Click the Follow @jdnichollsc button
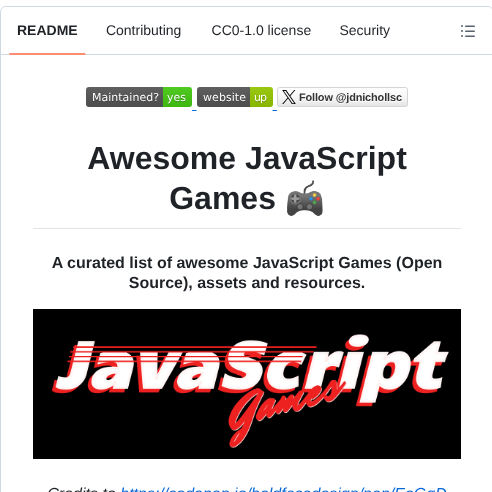The width and height of the screenshot is (492, 492). [342, 97]
